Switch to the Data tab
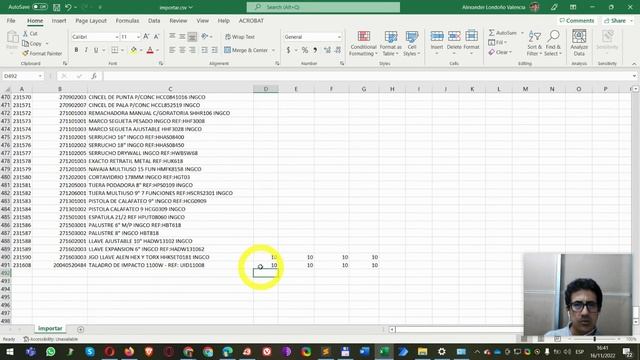 154,20
